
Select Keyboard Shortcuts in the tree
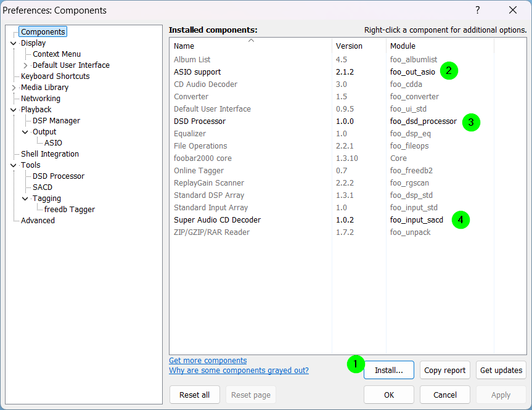tap(55, 76)
